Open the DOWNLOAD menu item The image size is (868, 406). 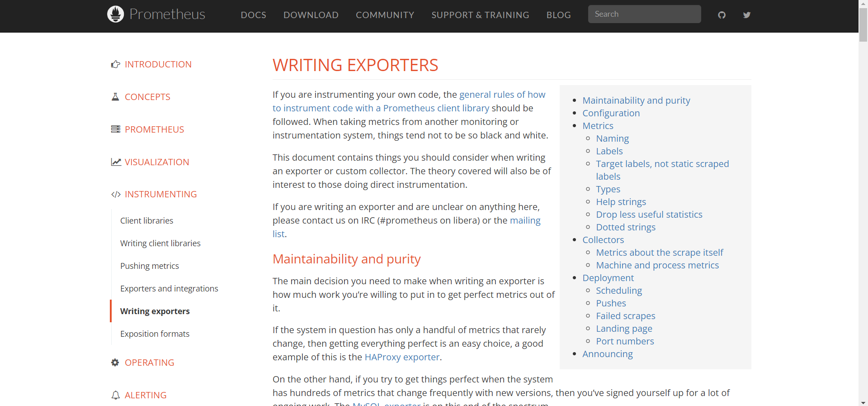(311, 15)
